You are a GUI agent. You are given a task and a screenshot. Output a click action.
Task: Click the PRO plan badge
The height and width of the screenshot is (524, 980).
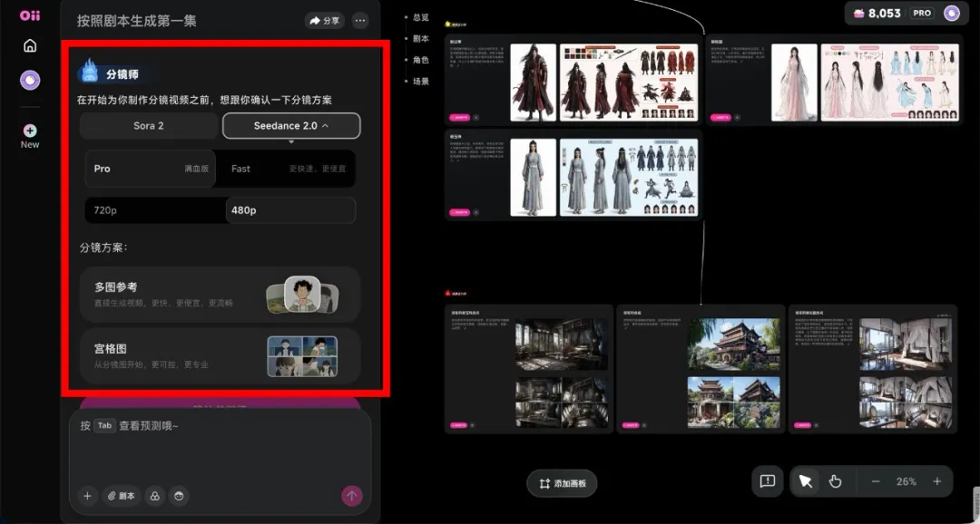[x=922, y=13]
